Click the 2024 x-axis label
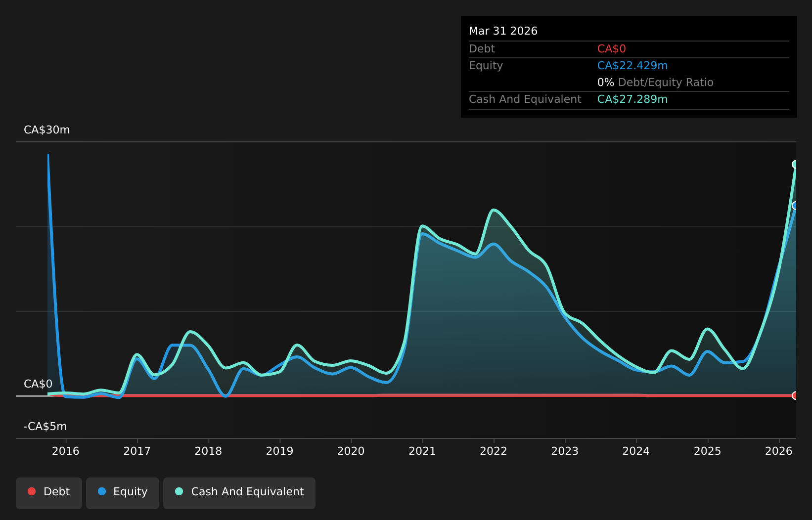Image resolution: width=812 pixels, height=520 pixels. pos(636,451)
